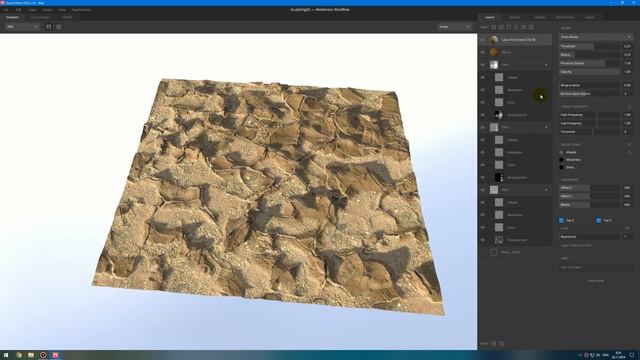Toggle the eye on the topmost group layer
Screen dimensions: 640x360
click(482, 65)
